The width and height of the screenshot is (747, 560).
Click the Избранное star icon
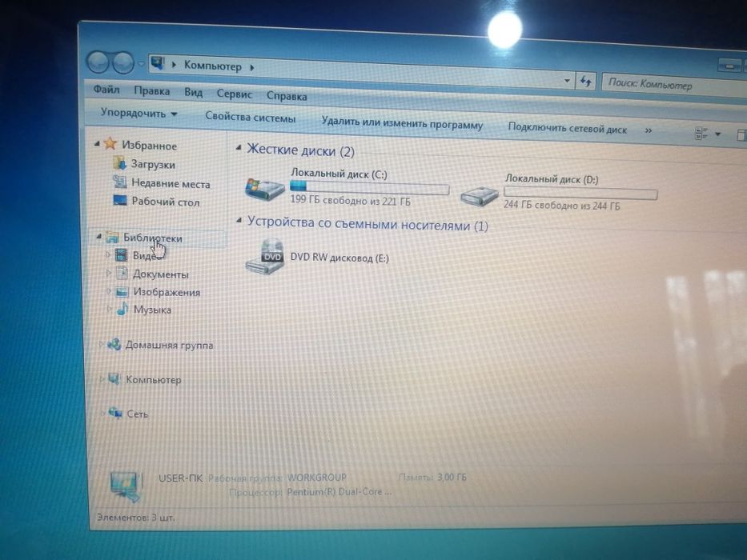pyautogui.click(x=110, y=143)
